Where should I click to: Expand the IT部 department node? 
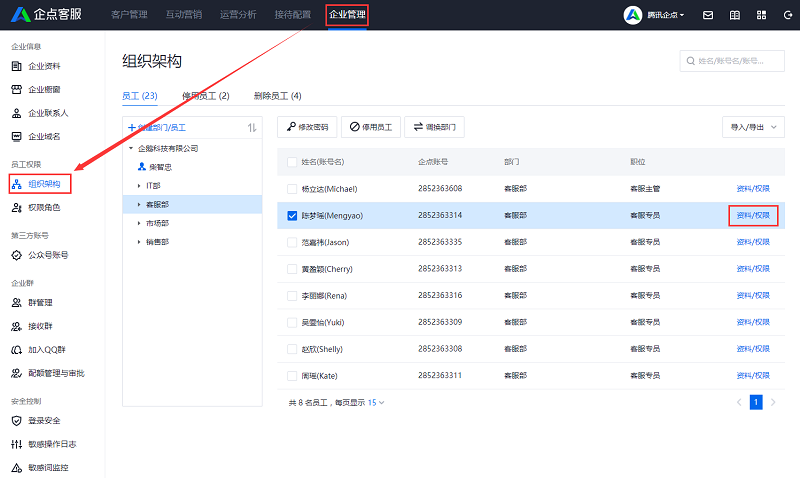pos(139,186)
